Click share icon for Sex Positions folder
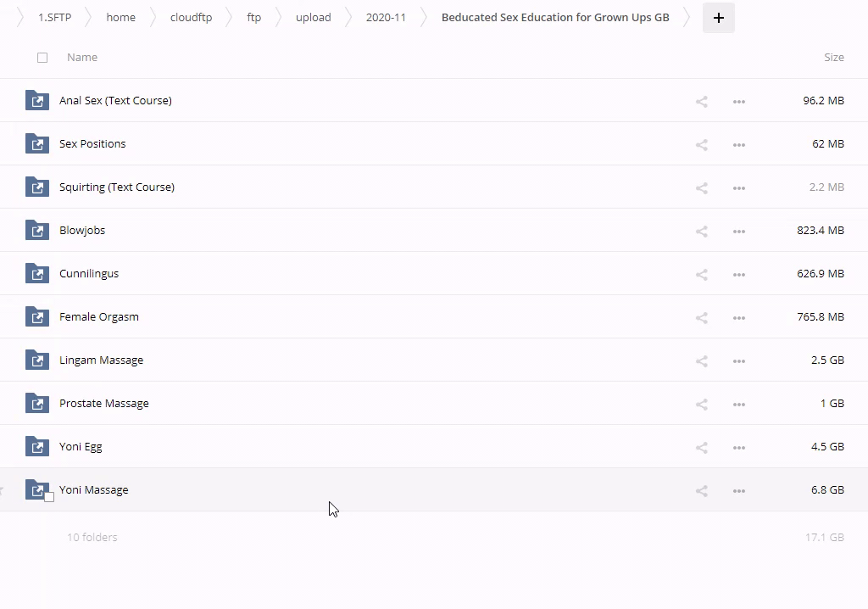This screenshot has width=868, height=609. pyautogui.click(x=701, y=144)
